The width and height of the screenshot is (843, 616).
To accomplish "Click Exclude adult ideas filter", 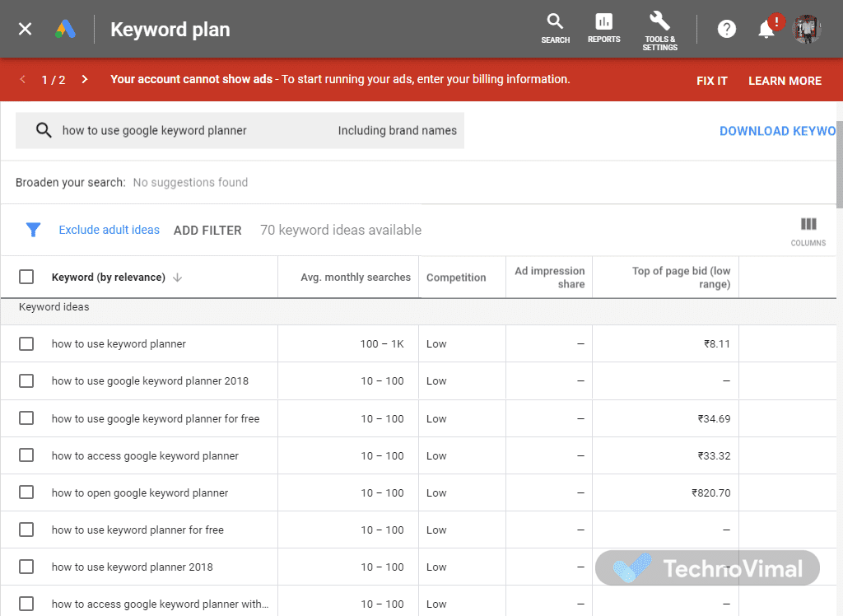I will point(109,230).
